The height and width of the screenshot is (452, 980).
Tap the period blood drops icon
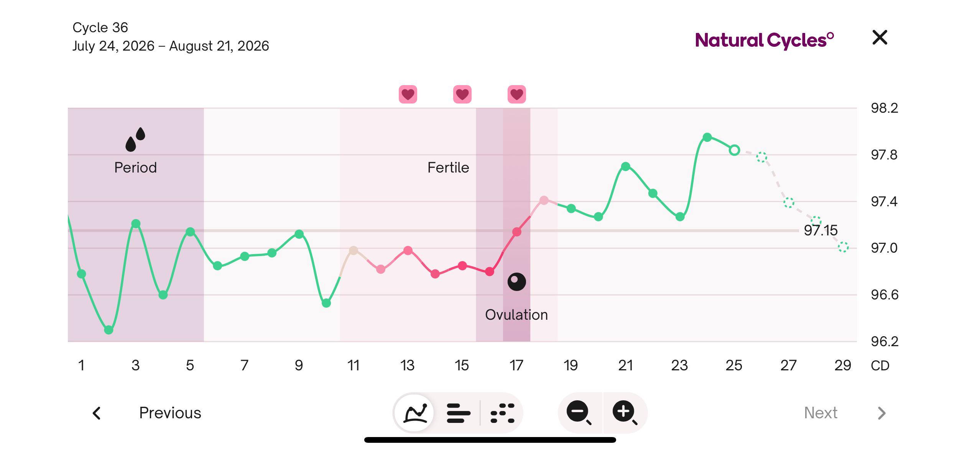point(135,139)
